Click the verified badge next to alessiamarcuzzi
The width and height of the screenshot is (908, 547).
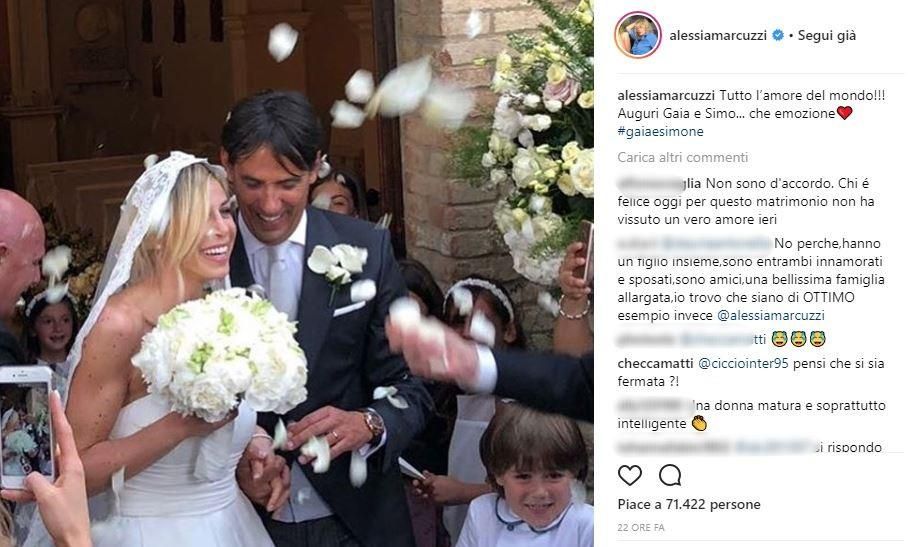(x=778, y=35)
